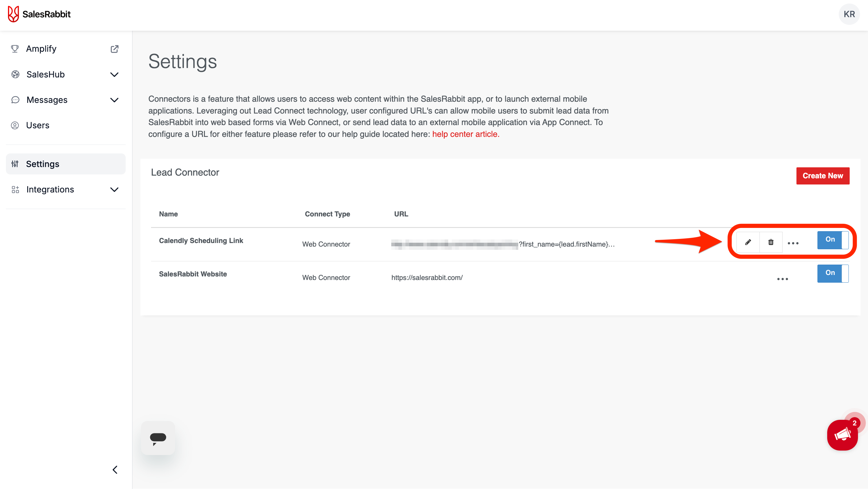Click the trash delete icon for Calendly connector

pyautogui.click(x=771, y=242)
